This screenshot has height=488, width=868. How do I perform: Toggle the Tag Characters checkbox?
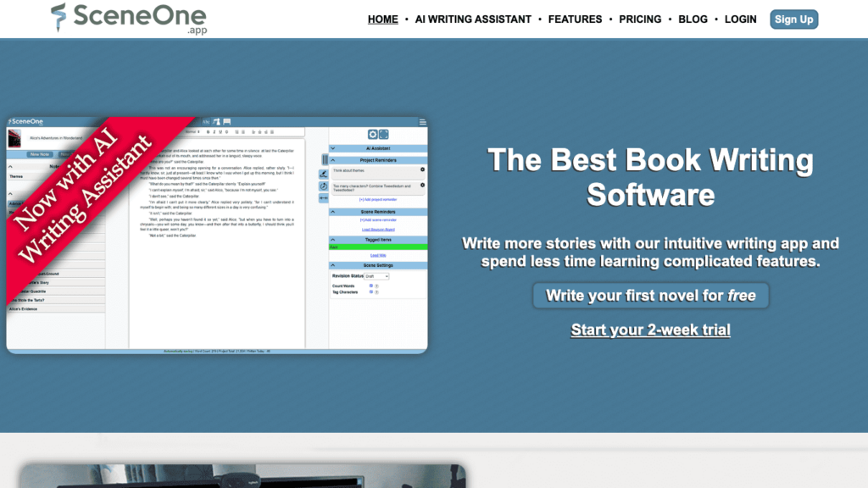[371, 291]
